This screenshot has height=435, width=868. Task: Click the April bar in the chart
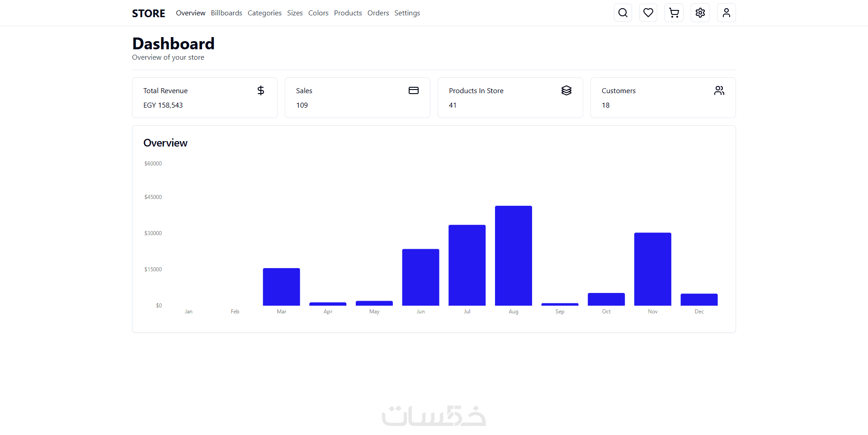click(x=328, y=304)
